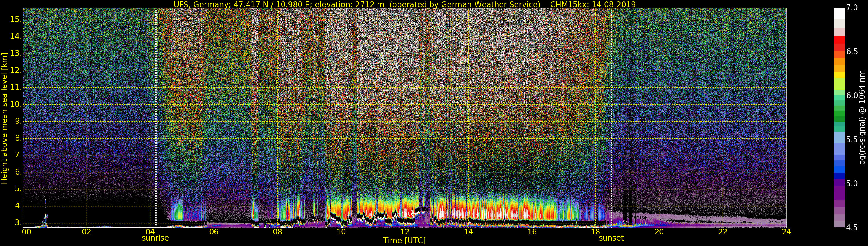The width and height of the screenshot is (868, 246).
Task: Select the 10. tick on the height axis
Action: coord(16,104)
